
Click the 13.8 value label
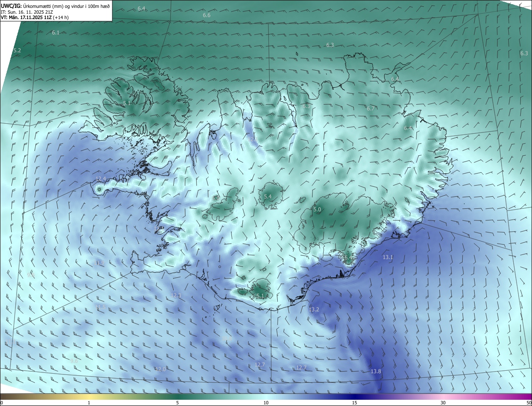click(376, 372)
